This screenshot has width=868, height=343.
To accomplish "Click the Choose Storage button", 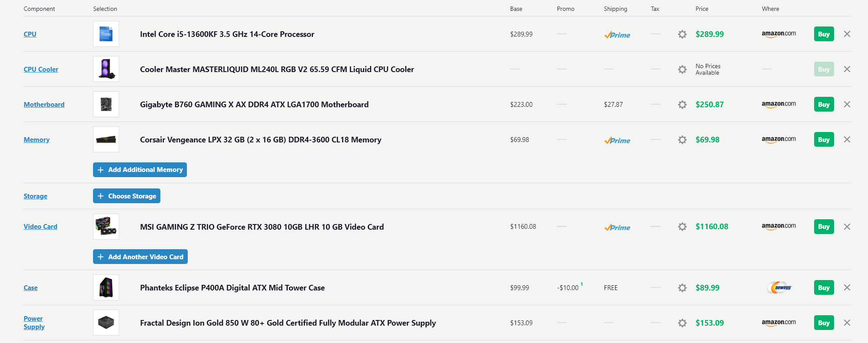I will [x=126, y=196].
